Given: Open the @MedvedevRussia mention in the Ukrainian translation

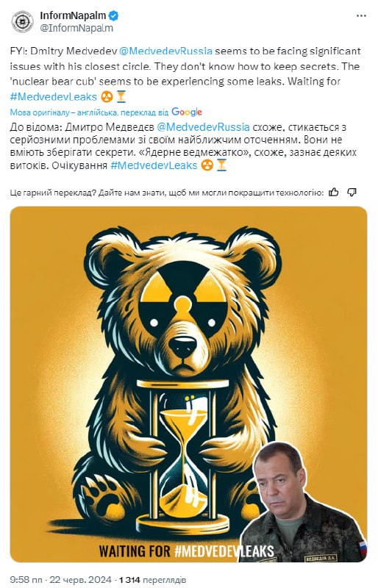Looking at the screenshot, I should [x=203, y=127].
